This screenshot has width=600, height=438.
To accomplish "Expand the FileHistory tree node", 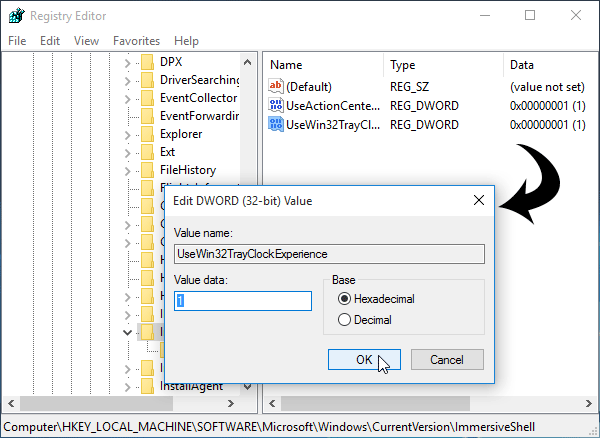I will 127,170.
